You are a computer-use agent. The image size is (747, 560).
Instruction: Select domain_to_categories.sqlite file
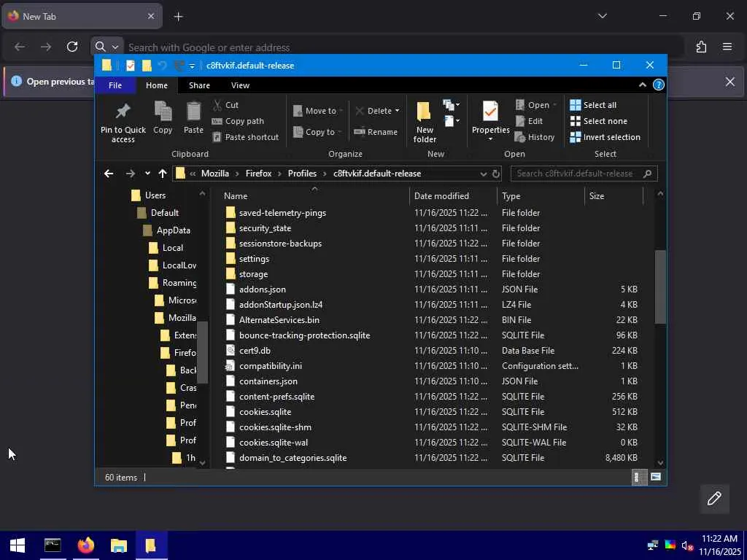293,458
